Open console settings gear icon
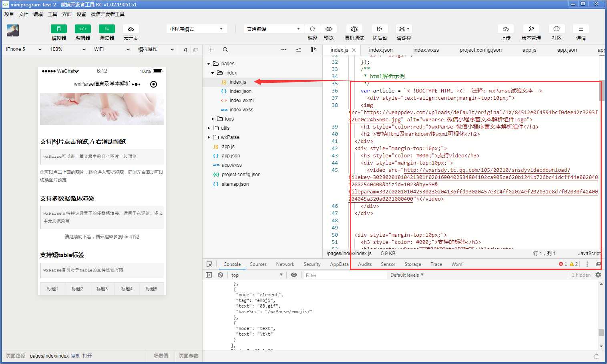This screenshot has height=364, width=607. (598, 275)
